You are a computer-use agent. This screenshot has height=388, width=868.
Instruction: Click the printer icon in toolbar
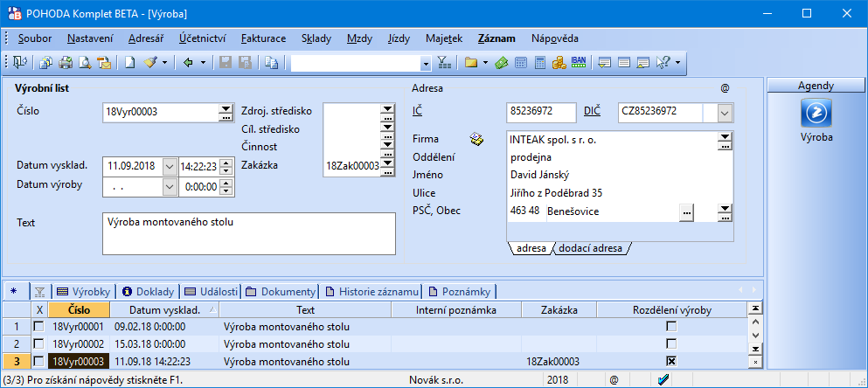pyautogui.click(x=66, y=63)
